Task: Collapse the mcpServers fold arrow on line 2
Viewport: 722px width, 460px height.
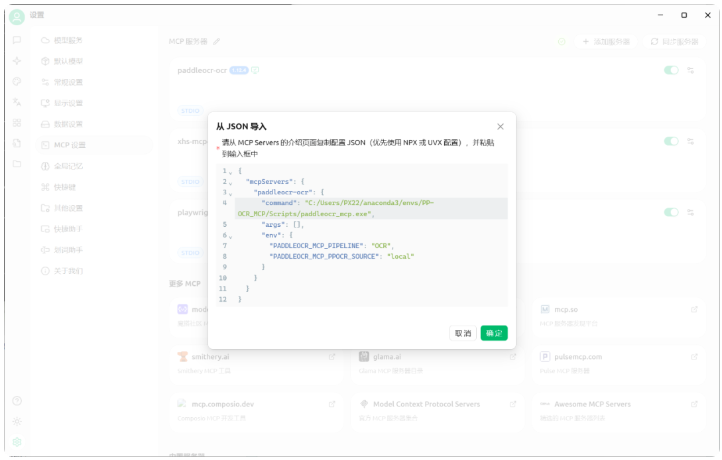Action: pos(231,183)
